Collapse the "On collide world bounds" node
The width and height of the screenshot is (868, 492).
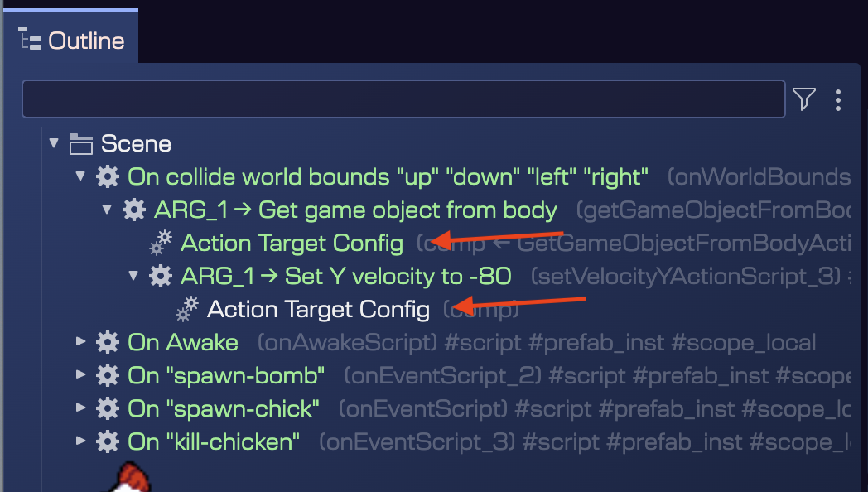click(x=80, y=176)
